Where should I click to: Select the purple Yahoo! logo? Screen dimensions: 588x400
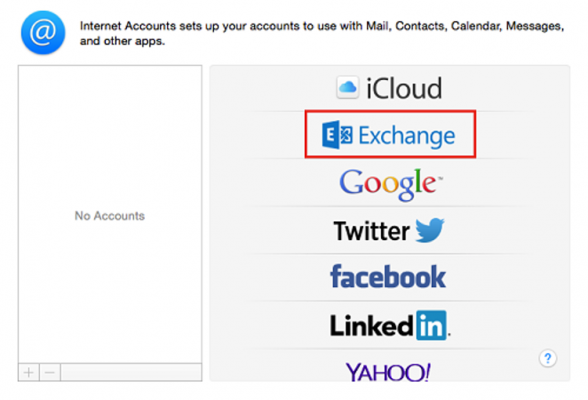tap(388, 372)
